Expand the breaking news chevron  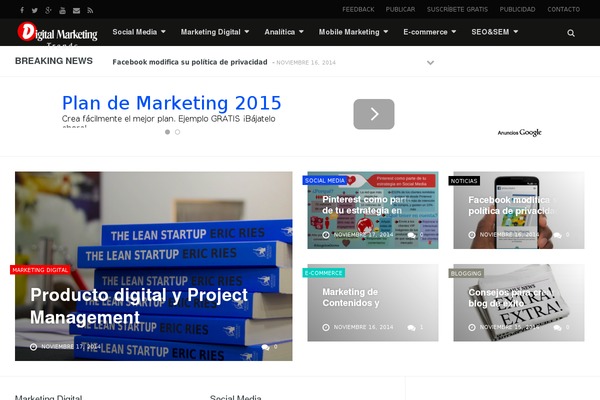[x=430, y=62]
